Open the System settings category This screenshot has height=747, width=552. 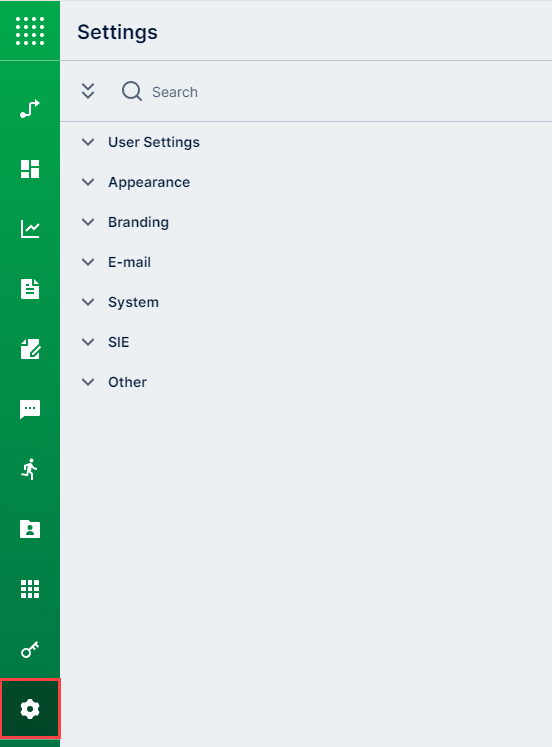coord(133,302)
